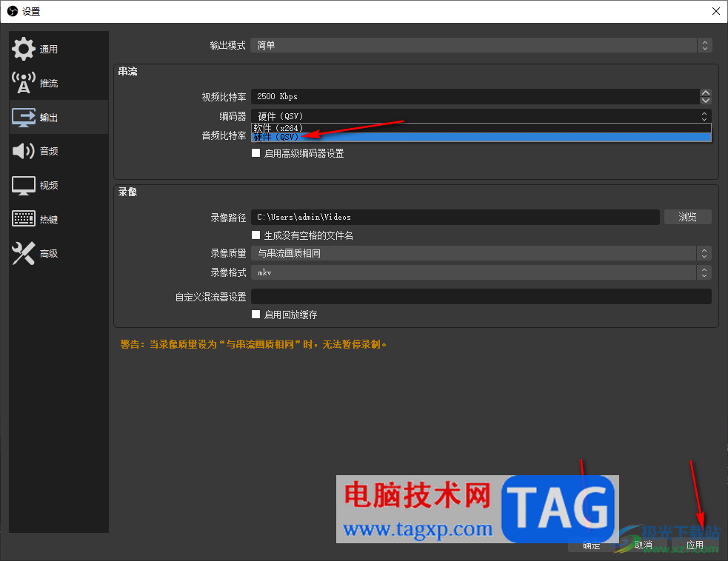Switch to the 音频 tab label

(x=49, y=151)
